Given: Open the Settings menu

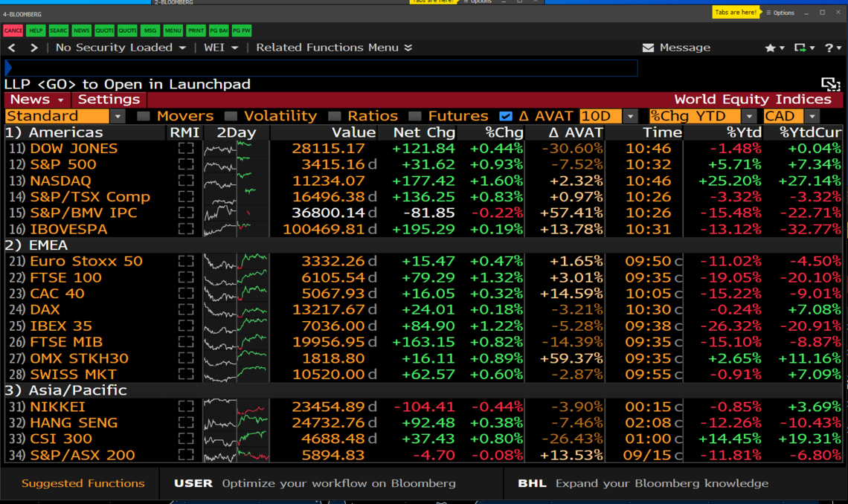Looking at the screenshot, I should pyautogui.click(x=108, y=98).
